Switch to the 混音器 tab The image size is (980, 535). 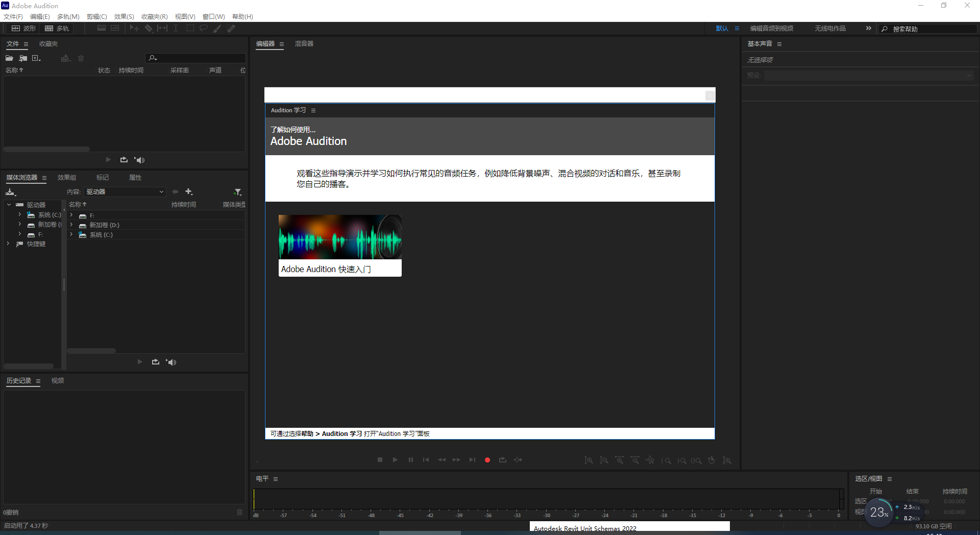coord(304,44)
